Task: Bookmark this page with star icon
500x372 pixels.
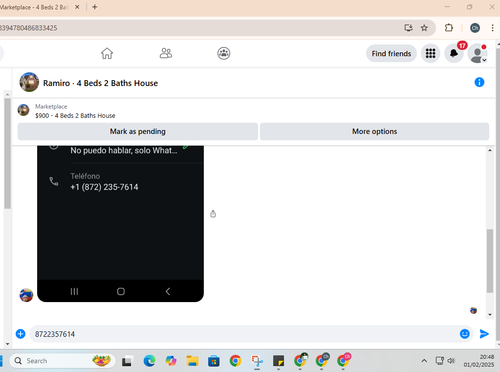Action: pyautogui.click(x=424, y=28)
